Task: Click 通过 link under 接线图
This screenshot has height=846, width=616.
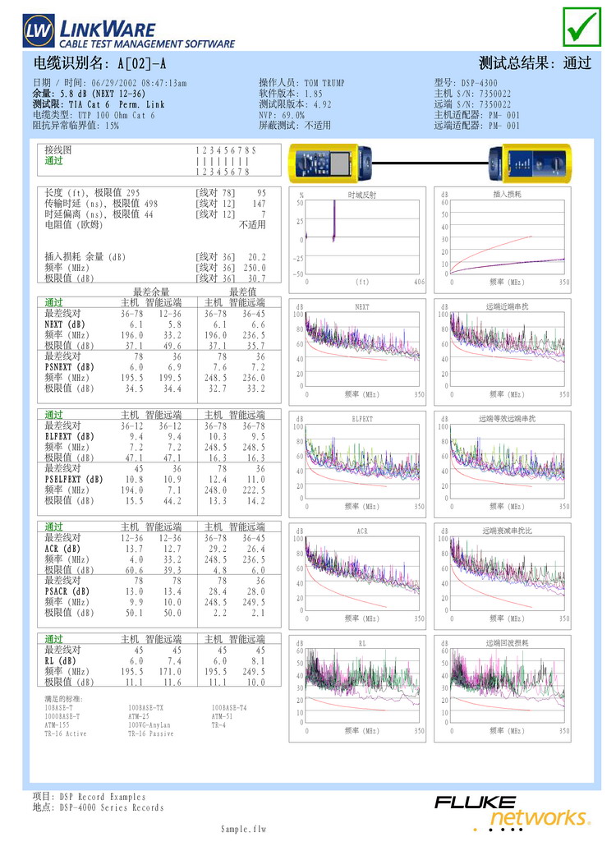Action: [53, 161]
